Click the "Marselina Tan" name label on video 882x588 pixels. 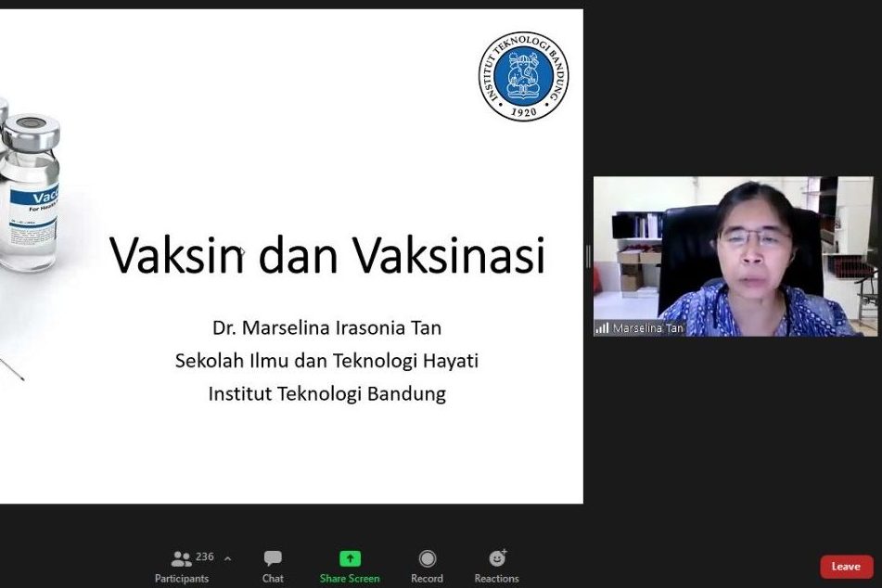click(x=647, y=328)
